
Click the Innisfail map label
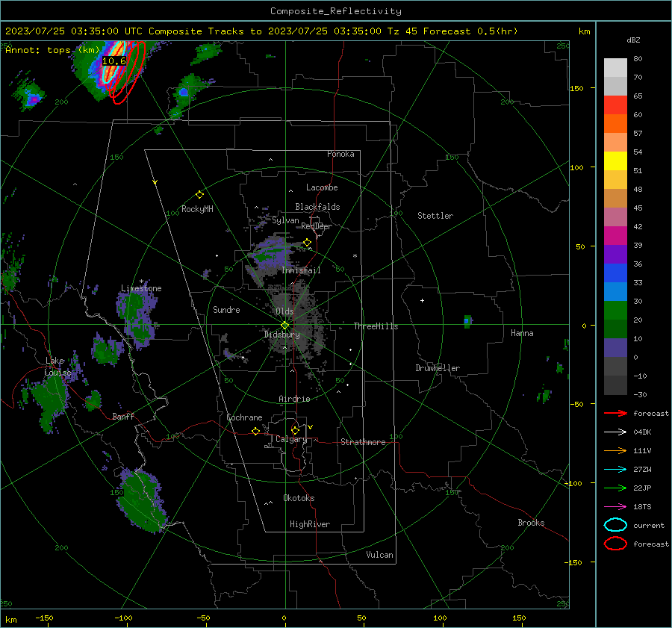click(x=301, y=270)
